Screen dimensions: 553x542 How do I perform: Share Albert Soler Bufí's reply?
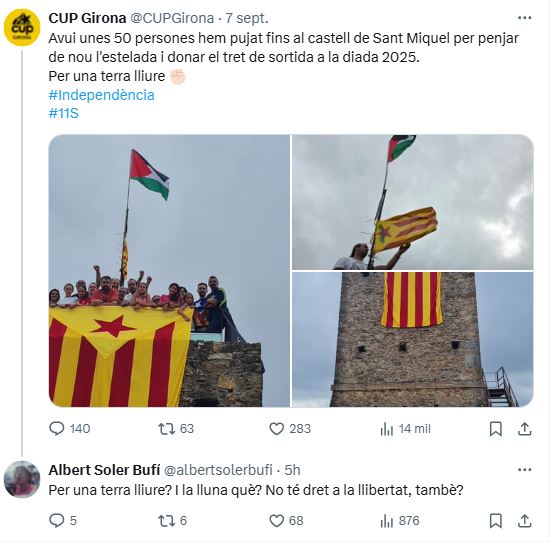[x=524, y=520]
